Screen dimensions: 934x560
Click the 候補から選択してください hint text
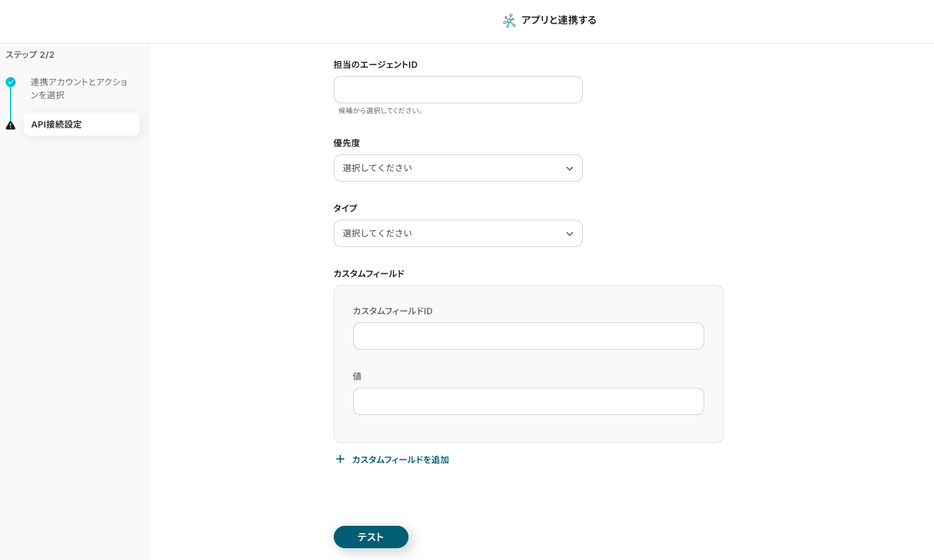pyautogui.click(x=382, y=111)
